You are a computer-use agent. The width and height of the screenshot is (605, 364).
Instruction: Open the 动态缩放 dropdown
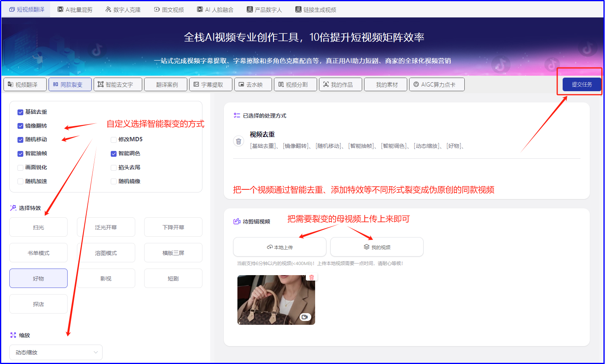pos(56,352)
